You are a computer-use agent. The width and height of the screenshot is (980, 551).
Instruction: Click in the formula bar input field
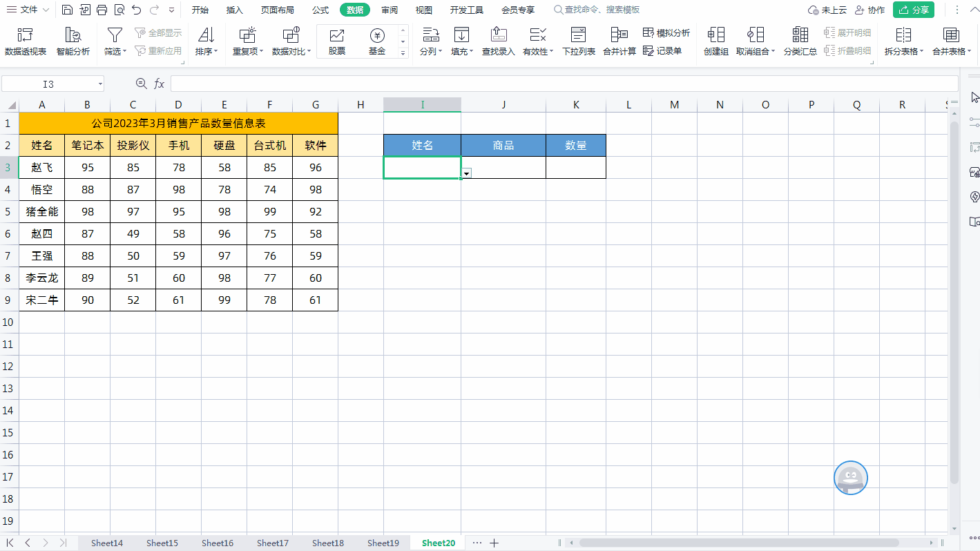(563, 84)
